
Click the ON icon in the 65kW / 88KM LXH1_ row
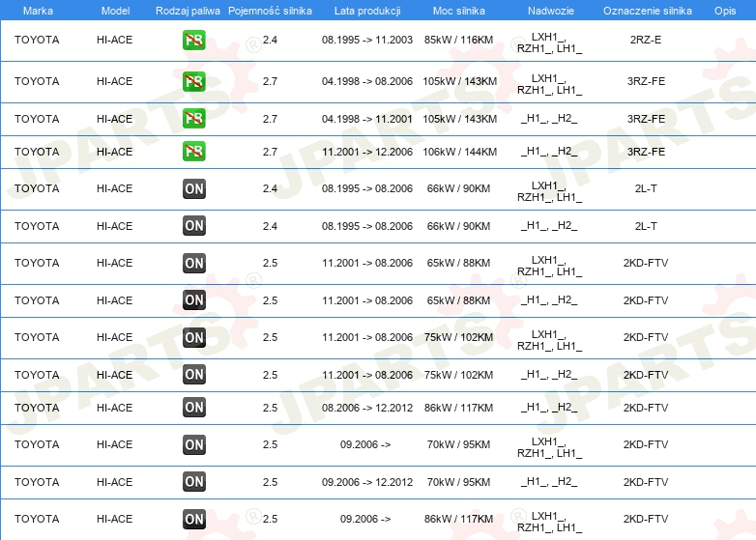(x=193, y=263)
